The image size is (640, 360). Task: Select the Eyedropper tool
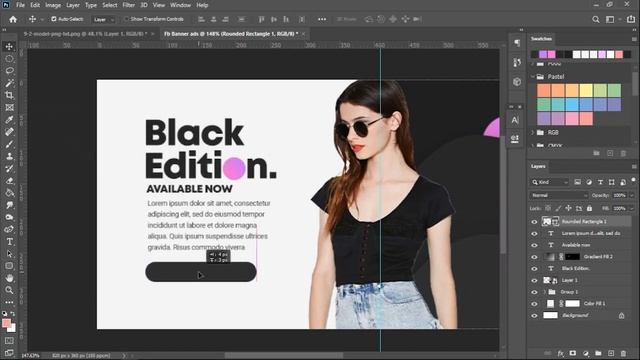tap(9, 120)
